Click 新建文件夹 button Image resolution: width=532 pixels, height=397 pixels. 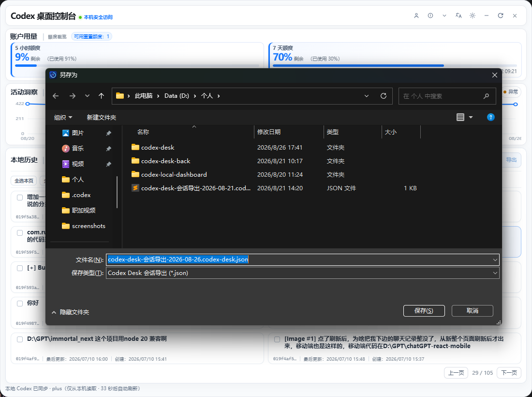click(x=102, y=118)
